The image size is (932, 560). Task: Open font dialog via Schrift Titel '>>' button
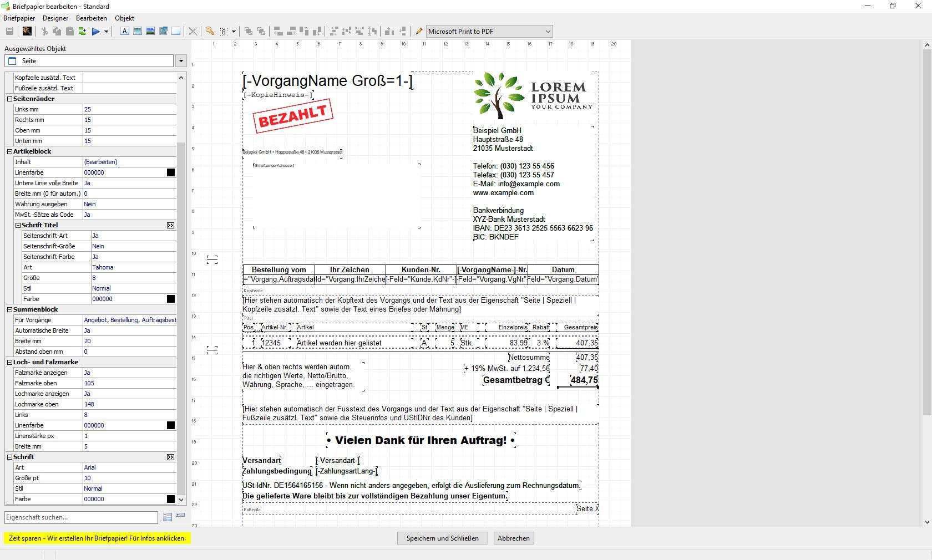coord(170,225)
